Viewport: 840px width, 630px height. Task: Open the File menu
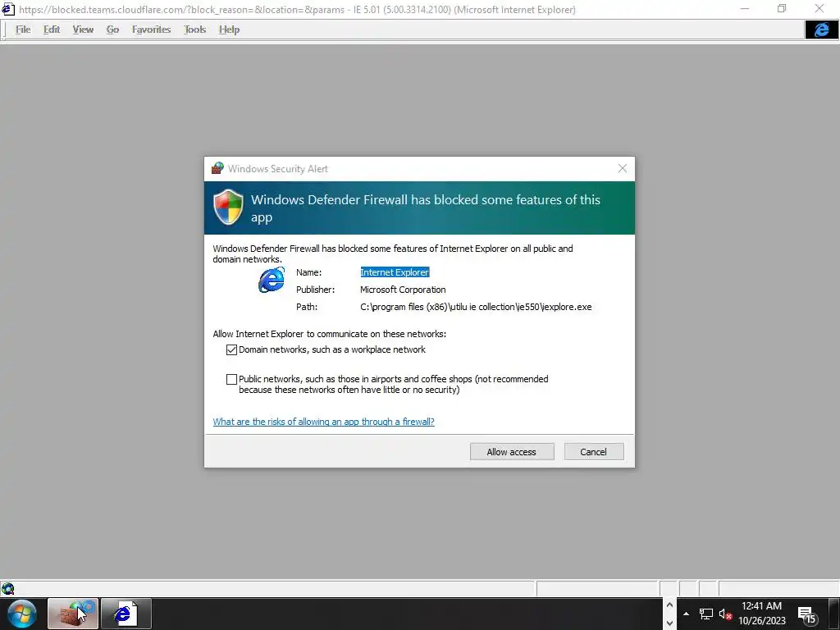pos(23,30)
